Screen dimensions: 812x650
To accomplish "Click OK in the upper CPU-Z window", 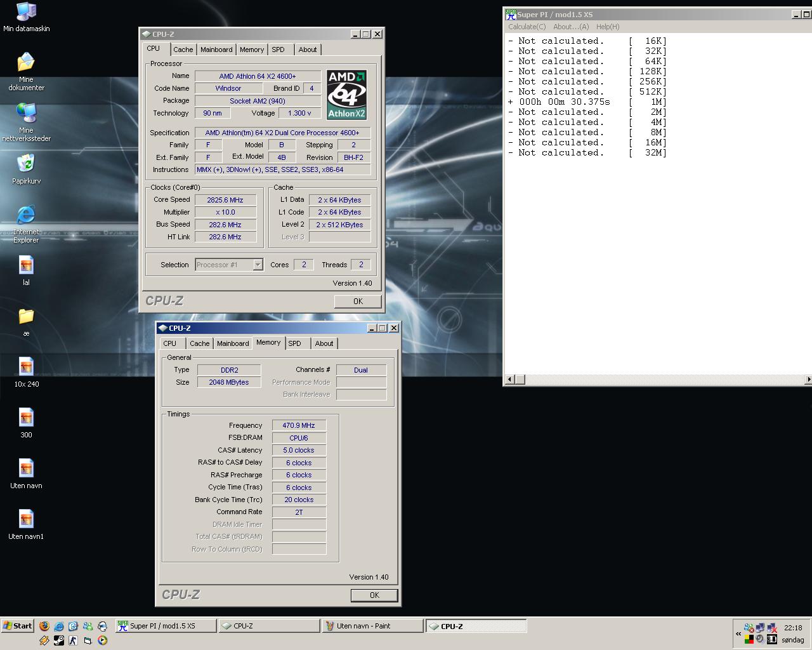I will [x=358, y=302].
